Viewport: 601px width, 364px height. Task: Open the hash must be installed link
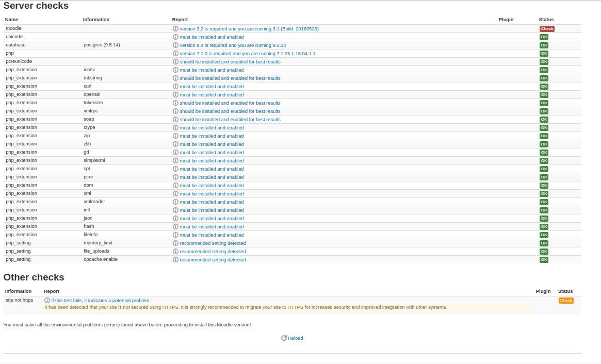[x=212, y=227]
